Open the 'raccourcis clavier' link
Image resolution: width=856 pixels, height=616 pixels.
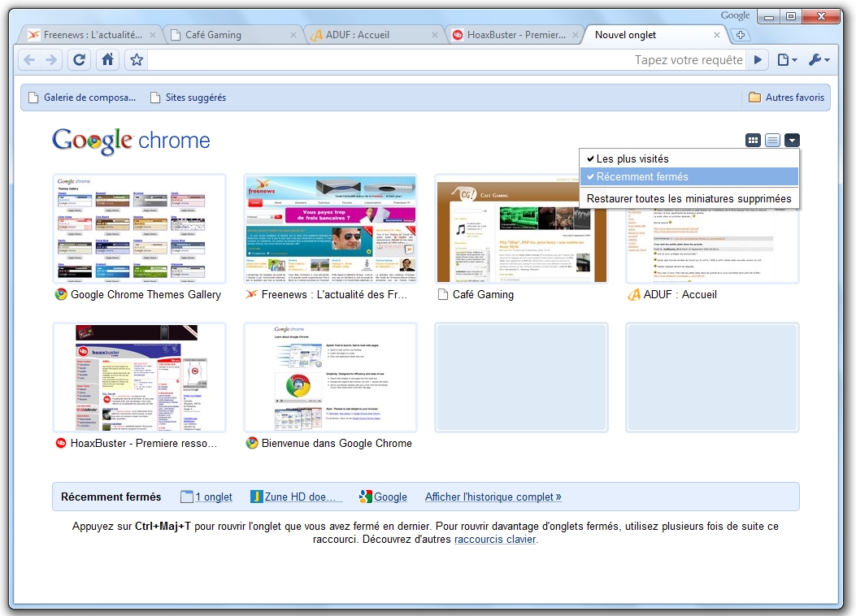[x=495, y=540]
